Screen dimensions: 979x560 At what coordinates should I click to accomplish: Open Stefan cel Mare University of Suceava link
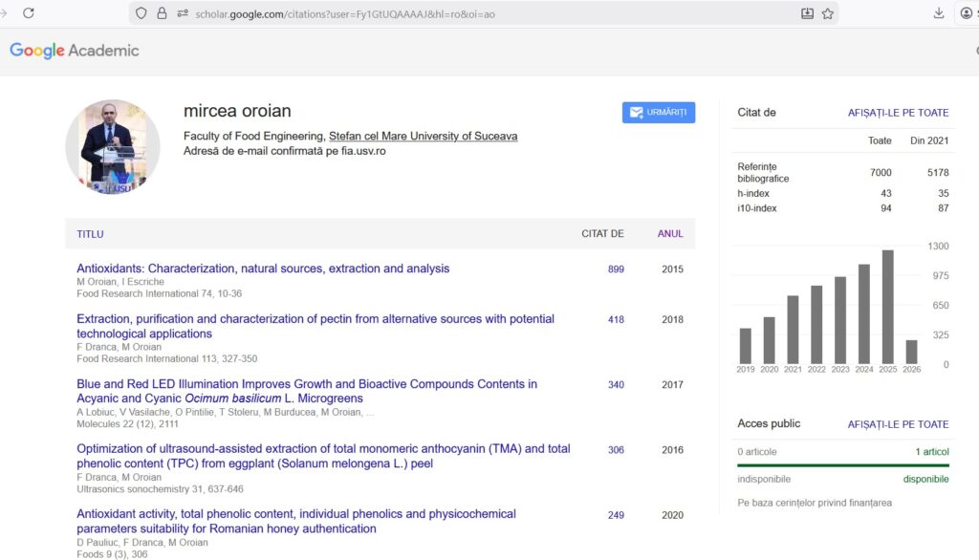(423, 136)
